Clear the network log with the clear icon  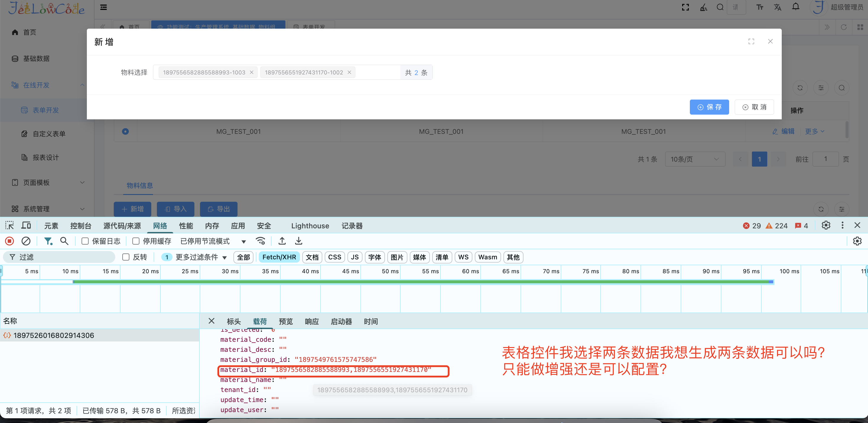click(x=26, y=241)
